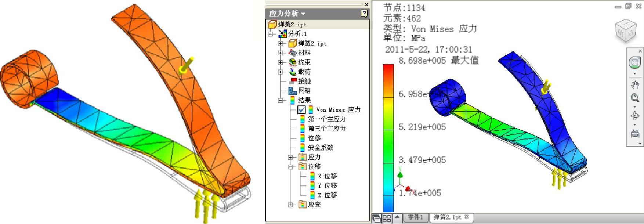Select Y 位移 result
This screenshot has width=644, height=224.
327,185
